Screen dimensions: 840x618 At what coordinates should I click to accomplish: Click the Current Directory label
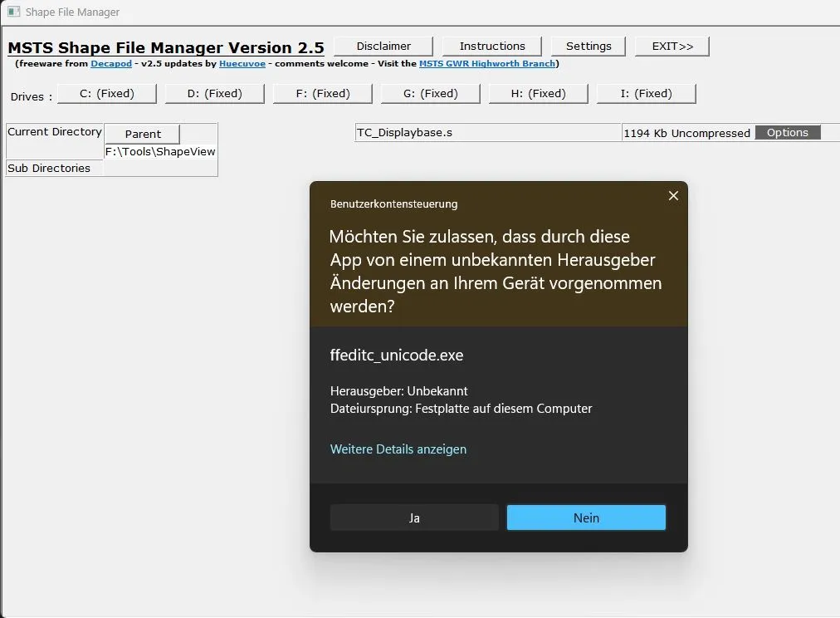click(x=54, y=132)
